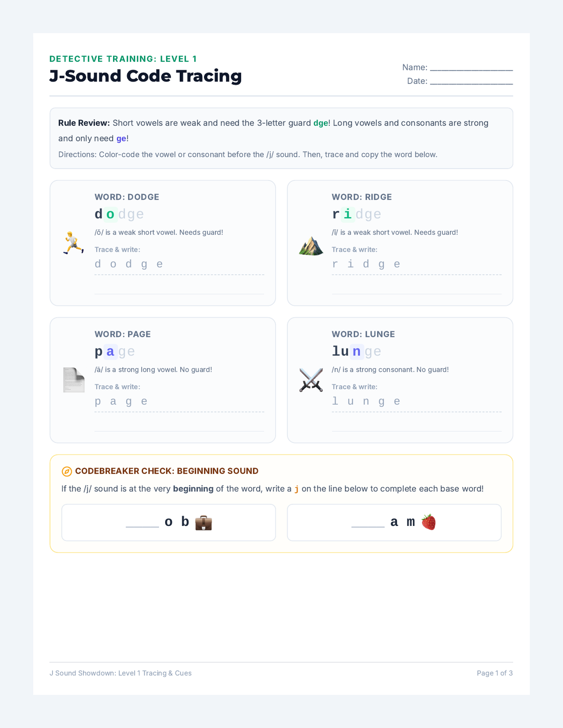Click the 'J-Sound Code Tracing' title

pos(145,76)
